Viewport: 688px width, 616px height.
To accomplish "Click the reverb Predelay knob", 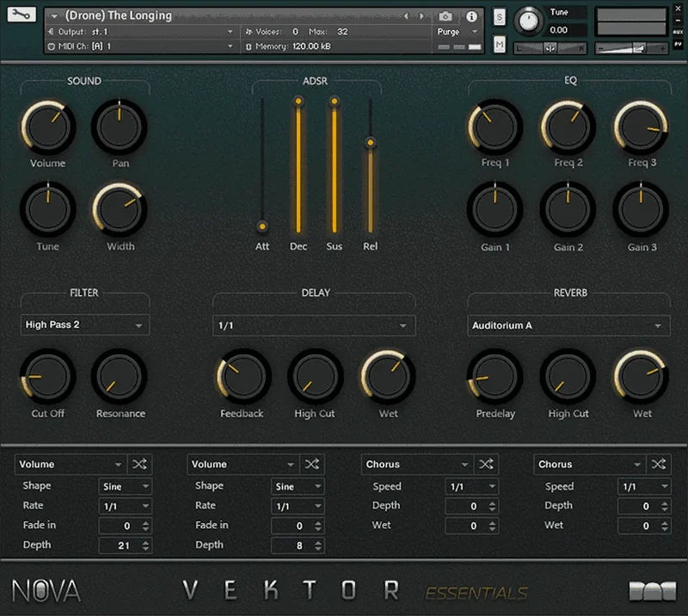I will point(495,376).
